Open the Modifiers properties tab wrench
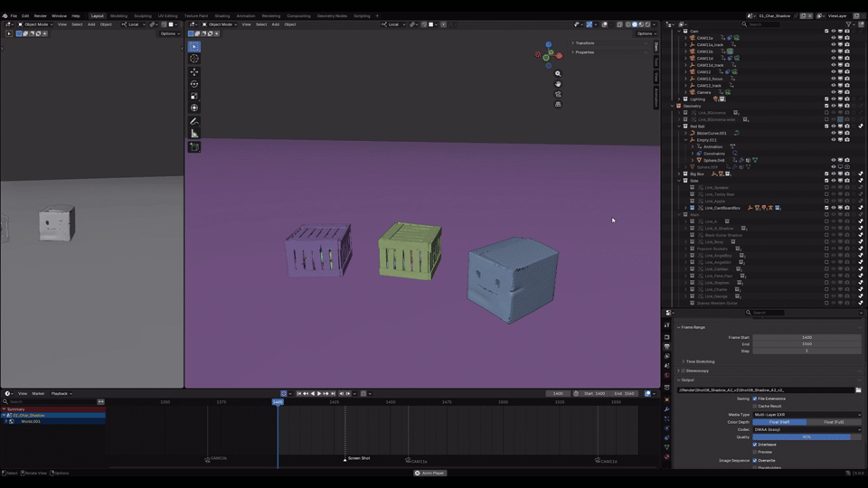The width and height of the screenshot is (868, 488). (x=667, y=409)
